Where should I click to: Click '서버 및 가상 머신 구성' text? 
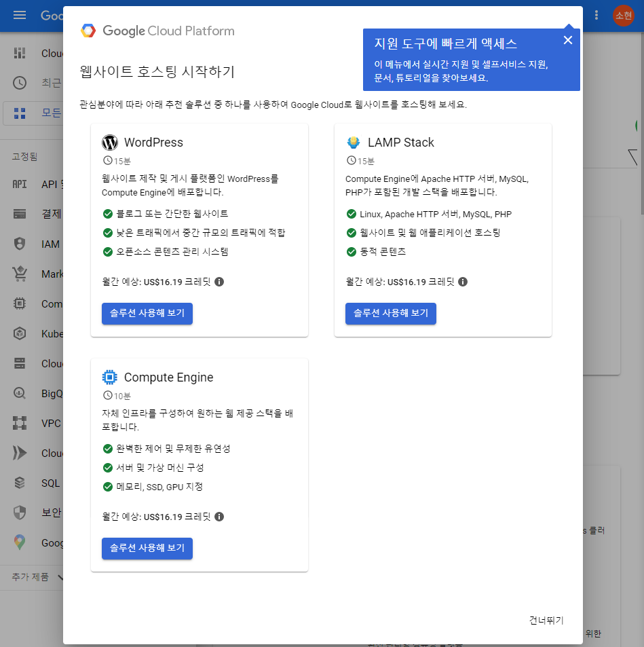click(x=160, y=468)
